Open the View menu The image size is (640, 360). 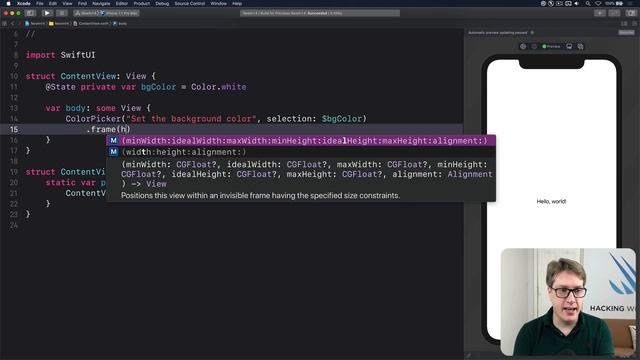point(67,3)
